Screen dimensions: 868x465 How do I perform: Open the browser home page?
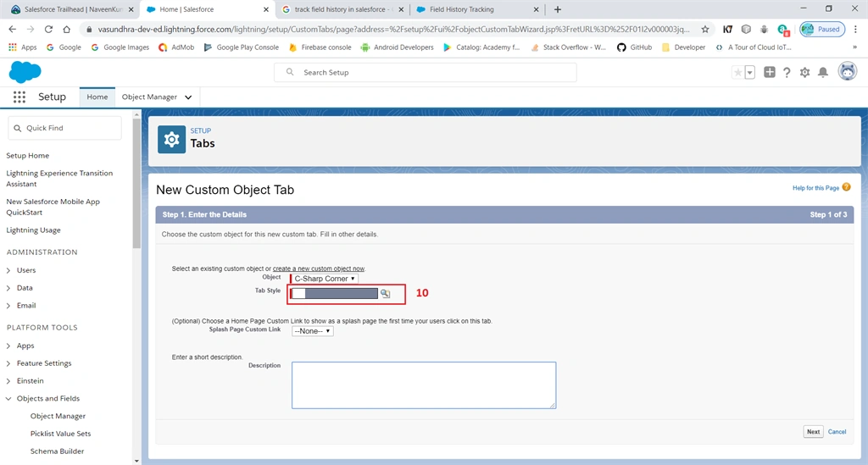(x=66, y=30)
